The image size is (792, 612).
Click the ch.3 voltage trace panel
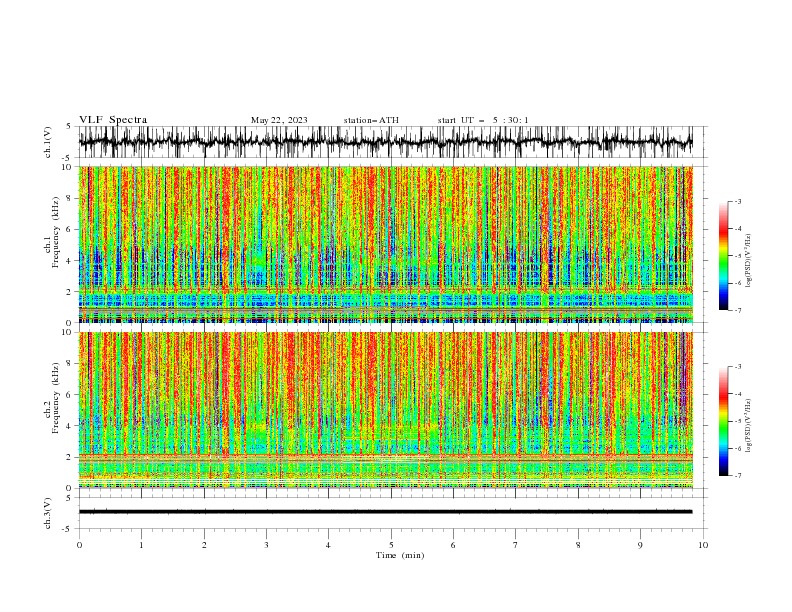[392, 513]
